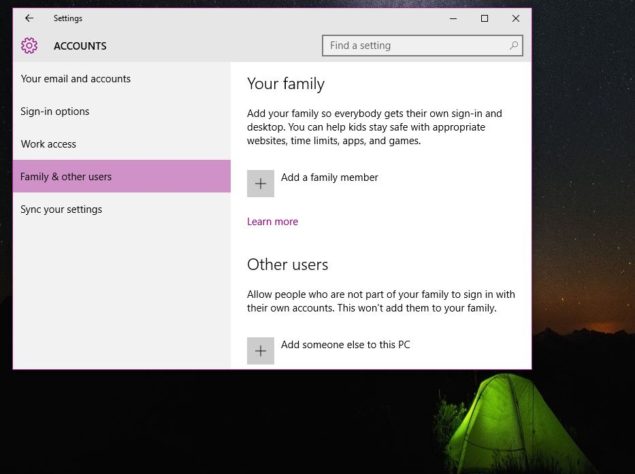Click the Accounts gear icon
The height and width of the screenshot is (474, 635).
29,45
